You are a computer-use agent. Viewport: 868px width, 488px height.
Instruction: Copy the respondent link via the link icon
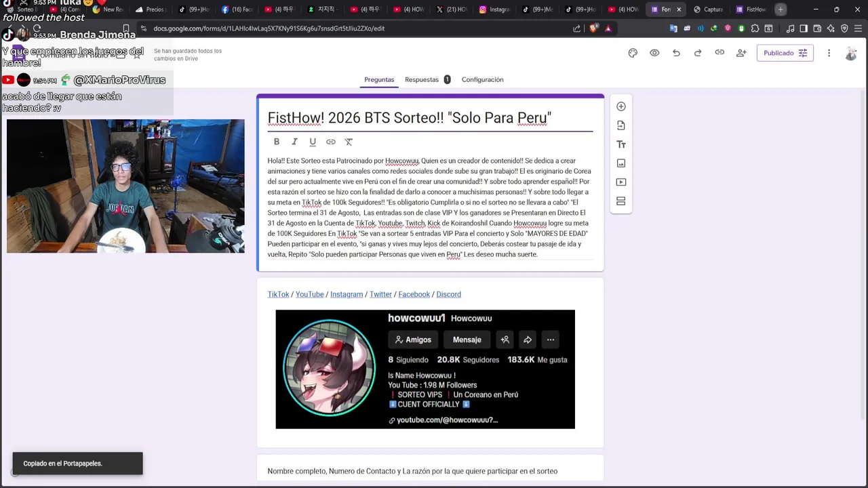[719, 53]
